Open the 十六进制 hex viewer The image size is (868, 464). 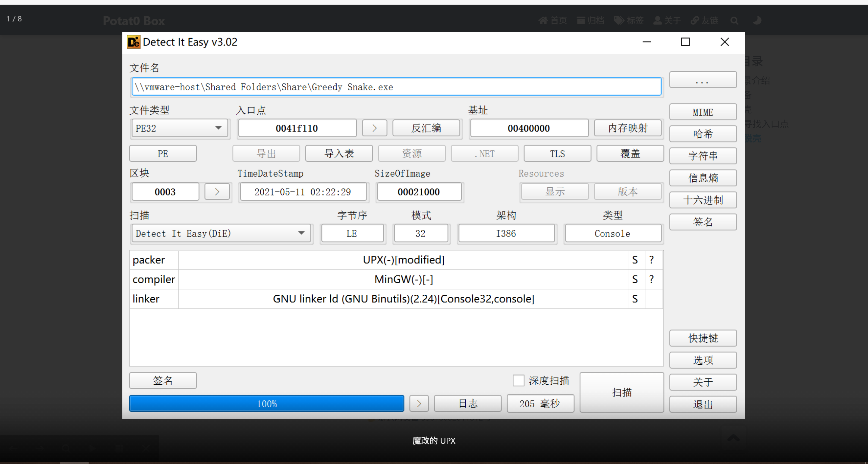[703, 200]
